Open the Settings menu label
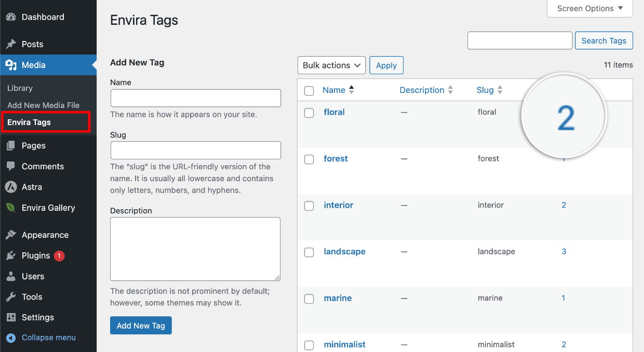644x352 pixels. (x=38, y=317)
